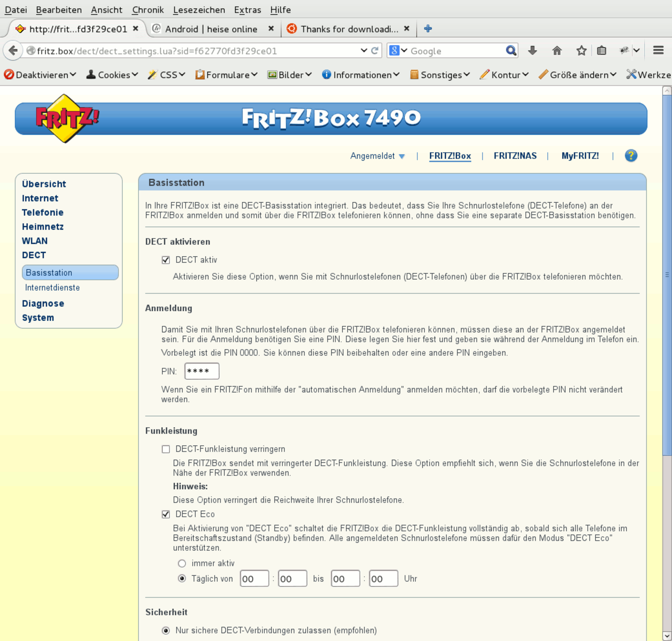Open the Lesezeichen menu
Image resolution: width=672 pixels, height=641 pixels.
(x=199, y=9)
